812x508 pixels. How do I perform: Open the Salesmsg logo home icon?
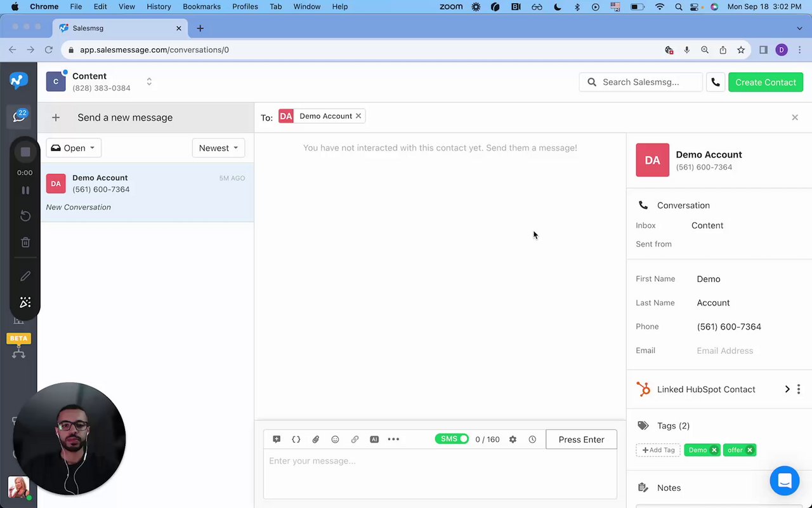pyautogui.click(x=18, y=81)
